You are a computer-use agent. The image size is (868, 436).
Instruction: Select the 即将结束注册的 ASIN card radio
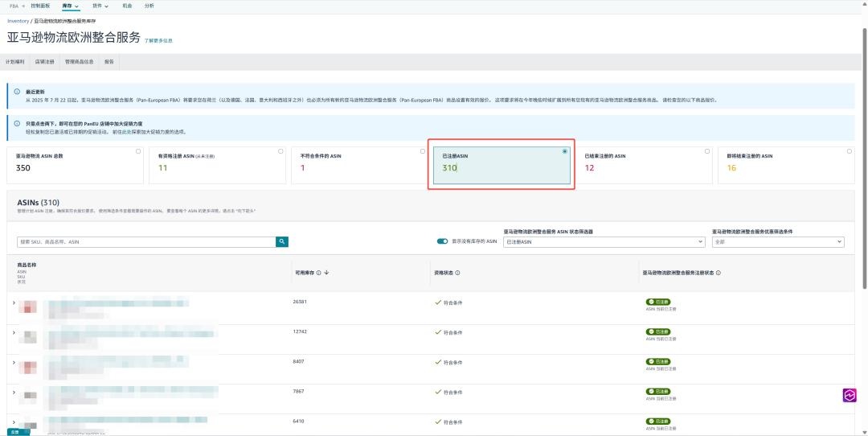[x=850, y=151]
